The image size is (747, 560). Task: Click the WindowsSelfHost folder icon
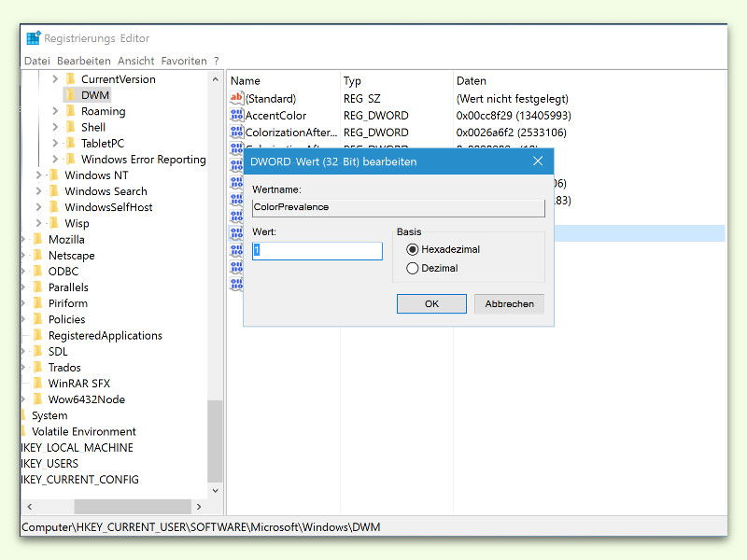[x=54, y=207]
